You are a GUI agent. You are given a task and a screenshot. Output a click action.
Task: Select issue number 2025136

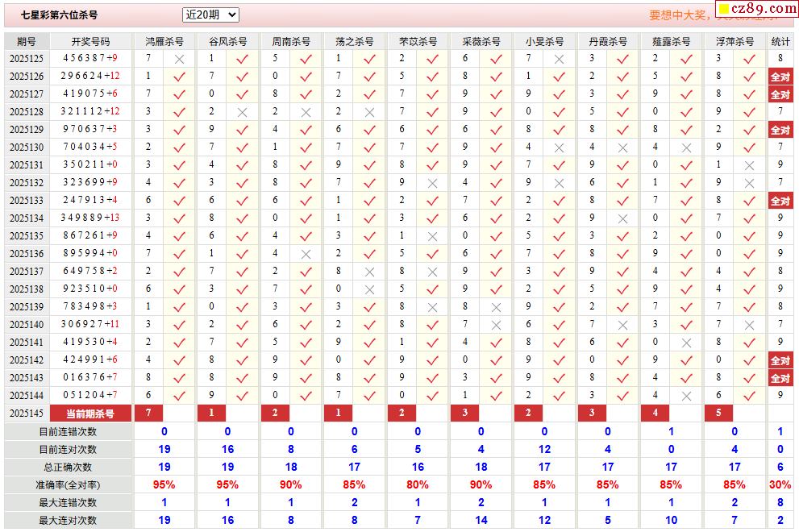pos(27,253)
